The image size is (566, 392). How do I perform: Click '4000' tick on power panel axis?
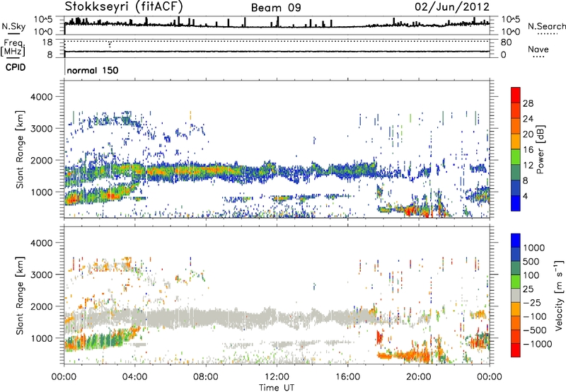(42, 97)
